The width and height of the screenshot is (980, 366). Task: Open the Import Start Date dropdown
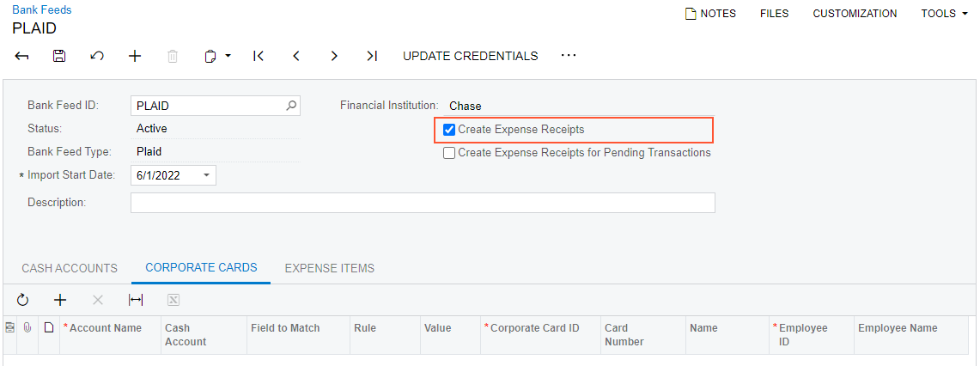click(x=206, y=175)
